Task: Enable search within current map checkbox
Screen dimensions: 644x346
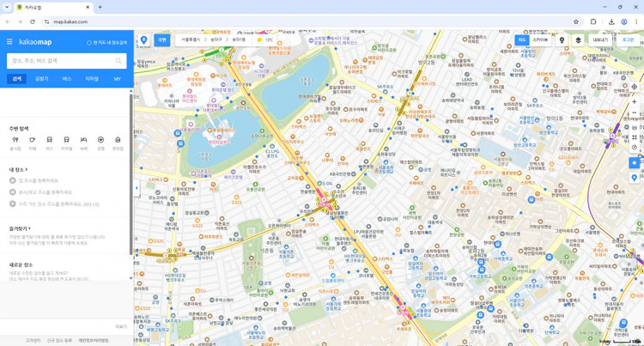Action: point(89,42)
